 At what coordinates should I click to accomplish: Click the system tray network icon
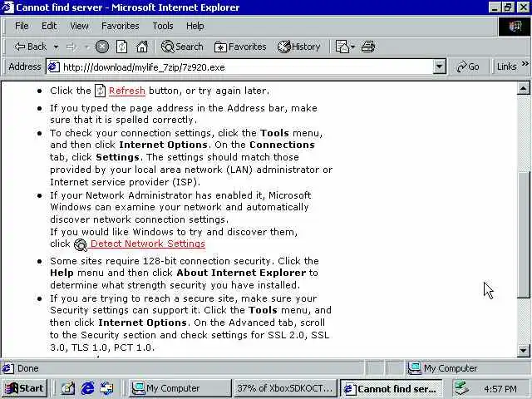462,388
